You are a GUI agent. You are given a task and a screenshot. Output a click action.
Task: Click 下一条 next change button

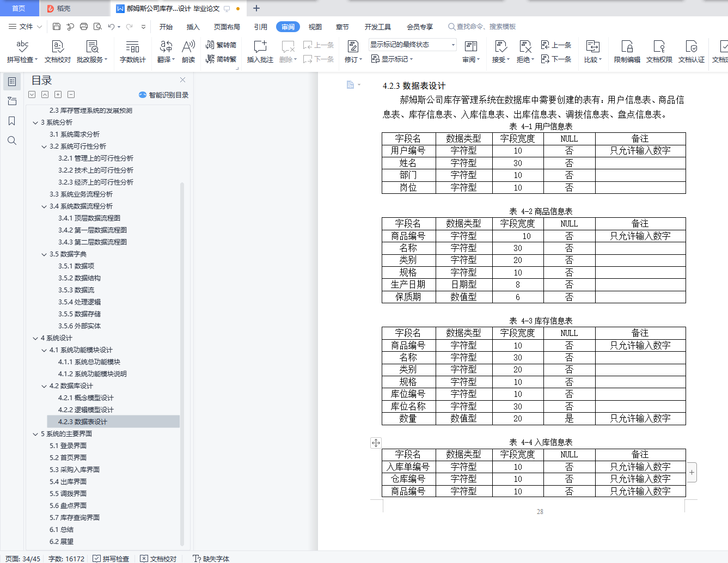tap(556, 59)
